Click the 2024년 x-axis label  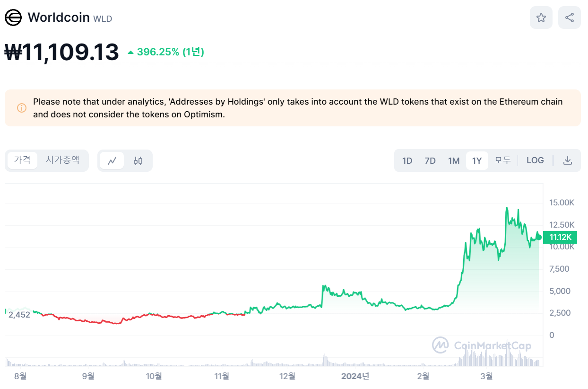point(355,376)
